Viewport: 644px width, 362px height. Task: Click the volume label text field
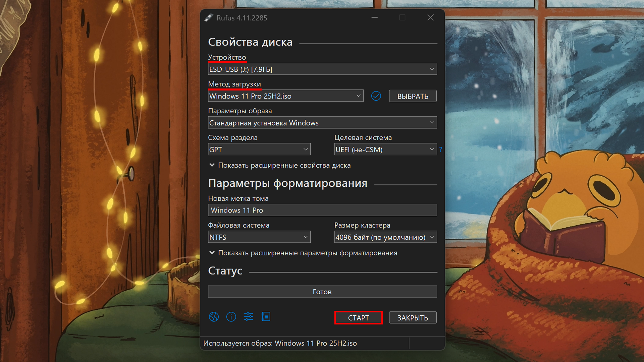tap(322, 210)
